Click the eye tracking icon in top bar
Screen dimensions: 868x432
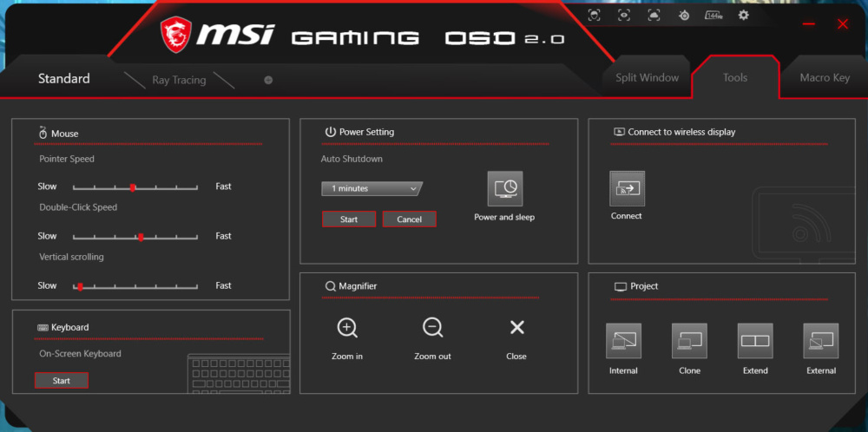click(x=624, y=16)
